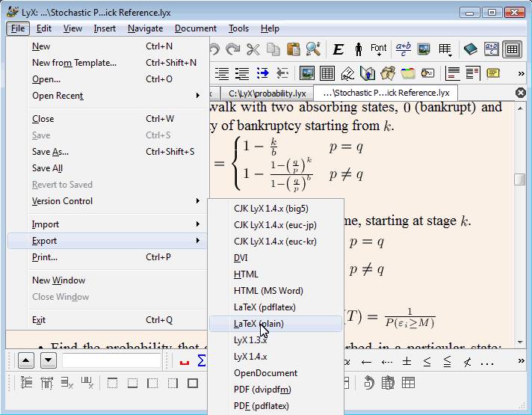Click the itemized bullet list icon
Screen dimensions: 532x415
click(x=242, y=73)
